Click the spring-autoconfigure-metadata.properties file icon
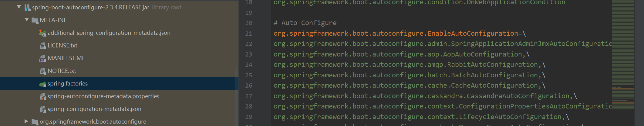 click(43, 96)
